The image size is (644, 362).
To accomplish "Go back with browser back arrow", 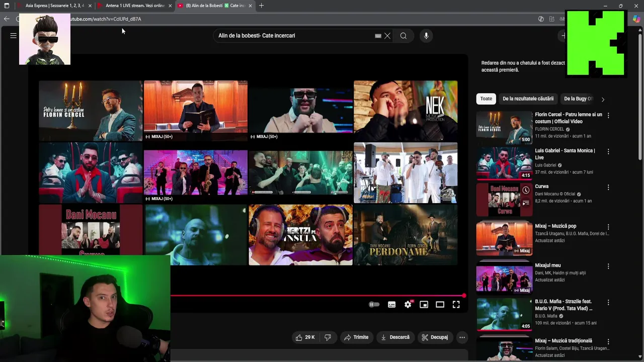I will (x=7, y=19).
